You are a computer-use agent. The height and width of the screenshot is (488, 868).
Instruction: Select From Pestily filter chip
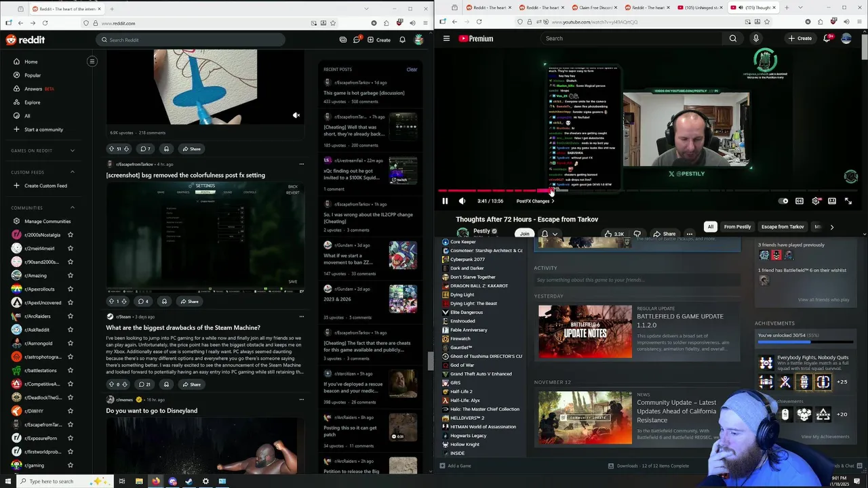point(737,227)
